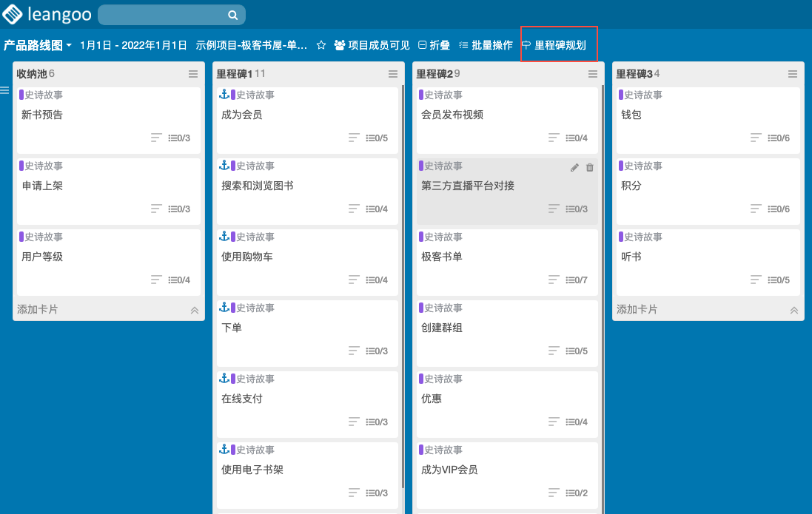Click the purple label on 钱包 card
Image resolution: width=812 pixels, height=514 pixels.
tap(621, 95)
